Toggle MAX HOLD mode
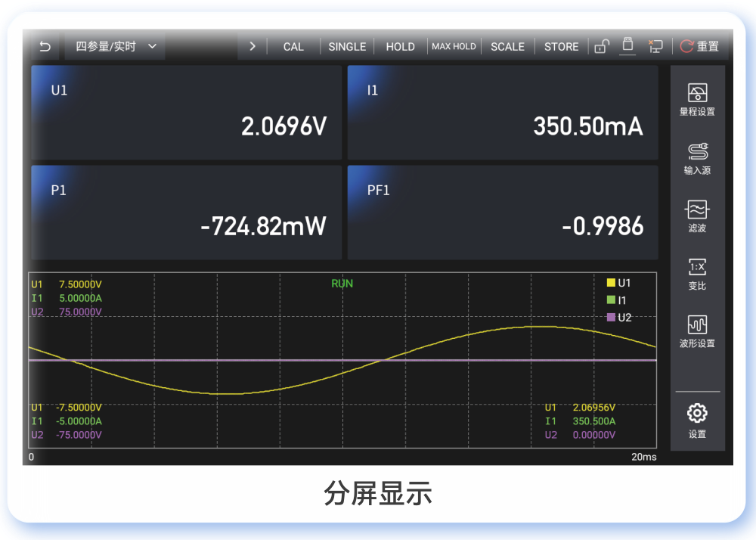The width and height of the screenshot is (756, 540). coord(454,46)
